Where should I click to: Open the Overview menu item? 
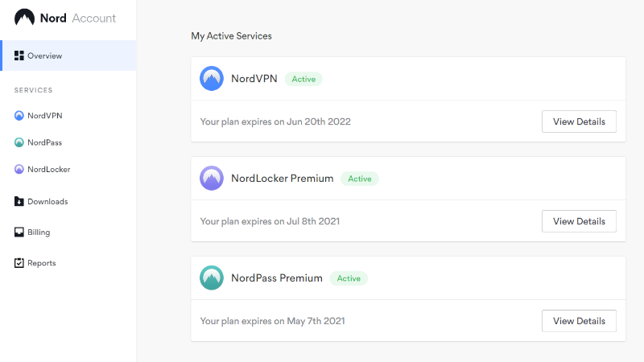click(45, 56)
